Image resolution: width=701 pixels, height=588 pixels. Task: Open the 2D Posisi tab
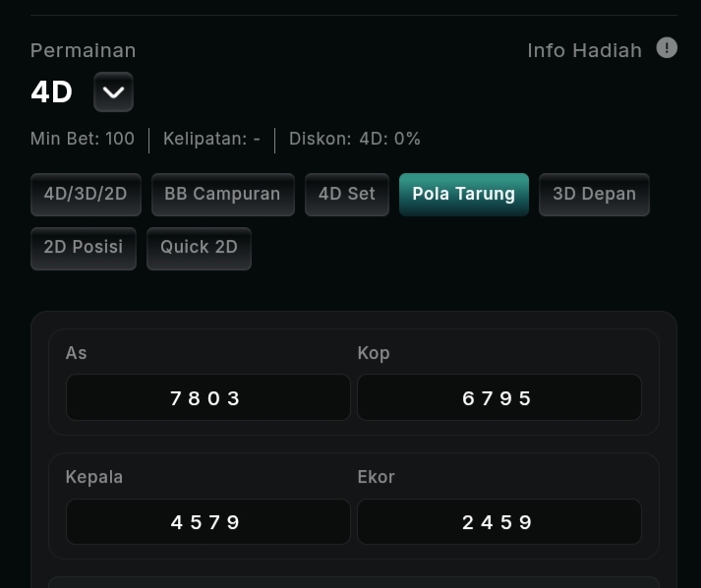[84, 247]
